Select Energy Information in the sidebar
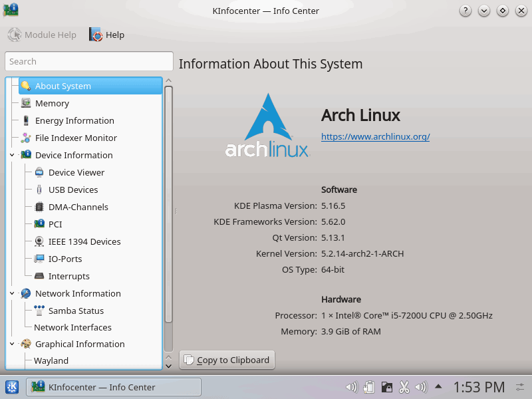 coord(75,120)
